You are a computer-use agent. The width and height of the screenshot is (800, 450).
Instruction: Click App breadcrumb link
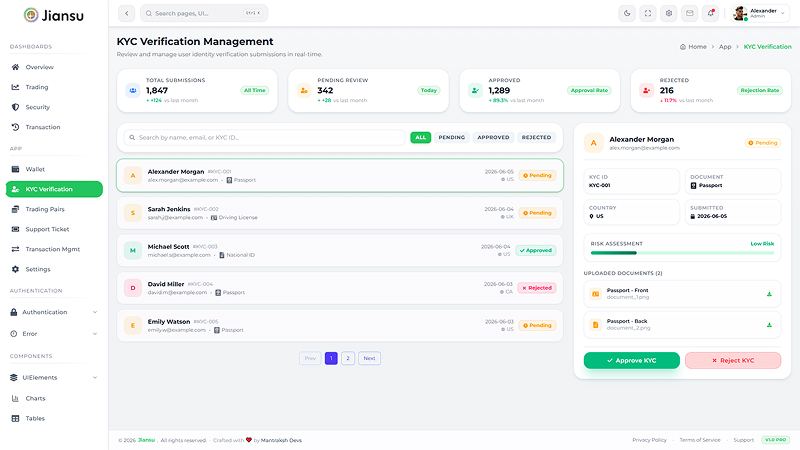click(x=725, y=46)
